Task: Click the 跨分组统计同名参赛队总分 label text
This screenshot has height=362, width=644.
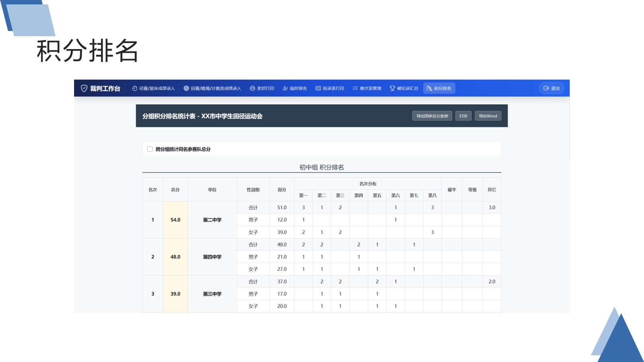Action: [x=183, y=149]
